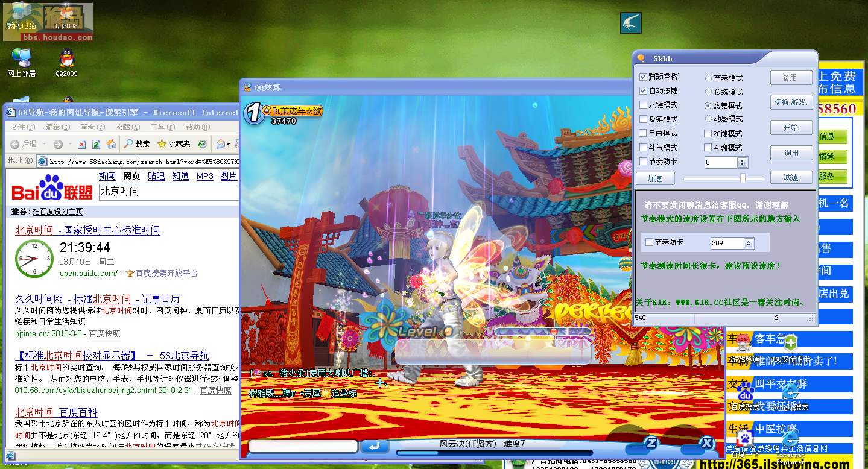Adjust the Skbh speed slider handle
The width and height of the screenshot is (868, 469).
743,178
